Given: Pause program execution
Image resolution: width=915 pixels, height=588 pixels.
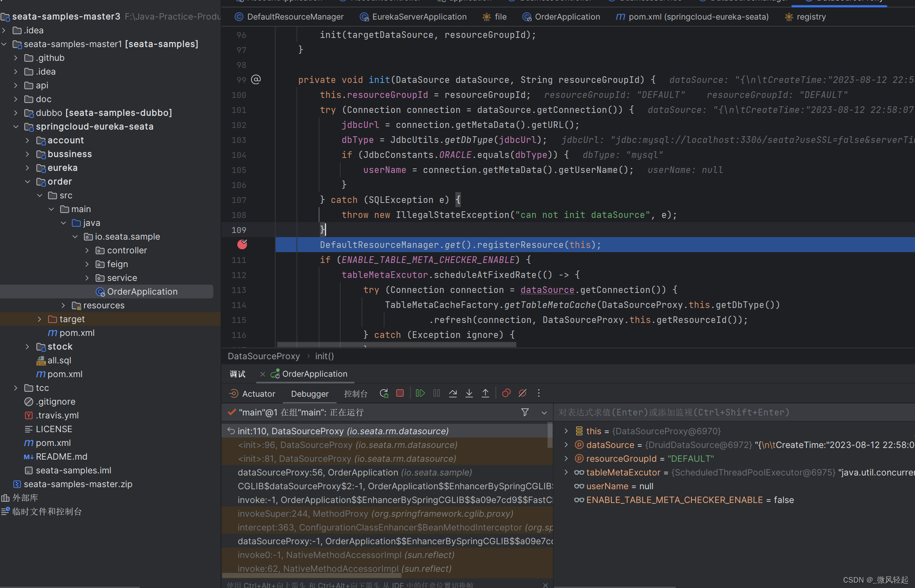Looking at the screenshot, I should (437, 393).
